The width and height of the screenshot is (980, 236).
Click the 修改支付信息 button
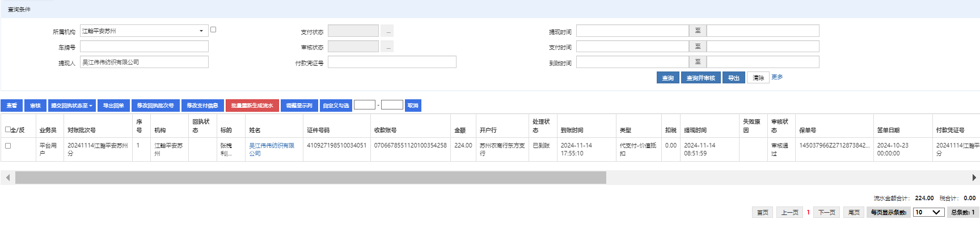(202, 106)
